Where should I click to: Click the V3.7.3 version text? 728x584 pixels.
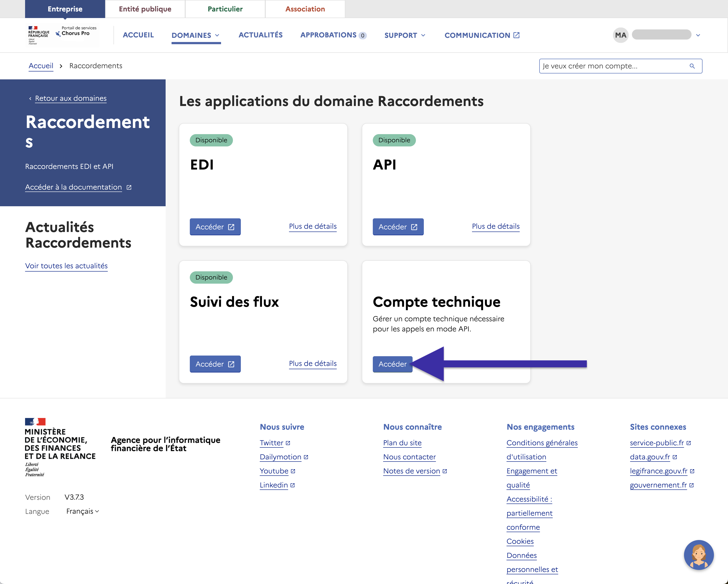click(74, 497)
